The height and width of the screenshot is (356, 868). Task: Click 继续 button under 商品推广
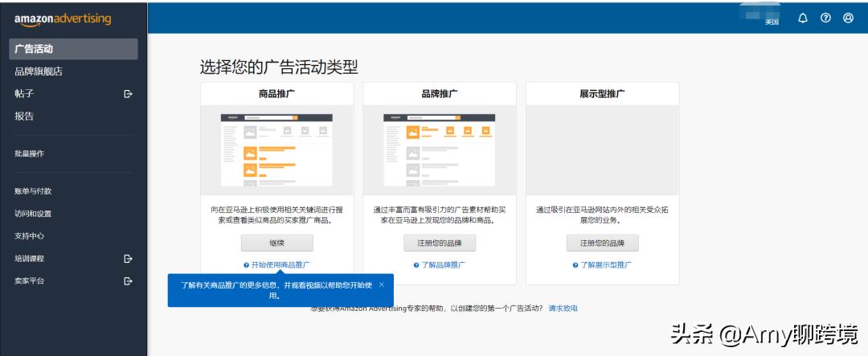(276, 243)
